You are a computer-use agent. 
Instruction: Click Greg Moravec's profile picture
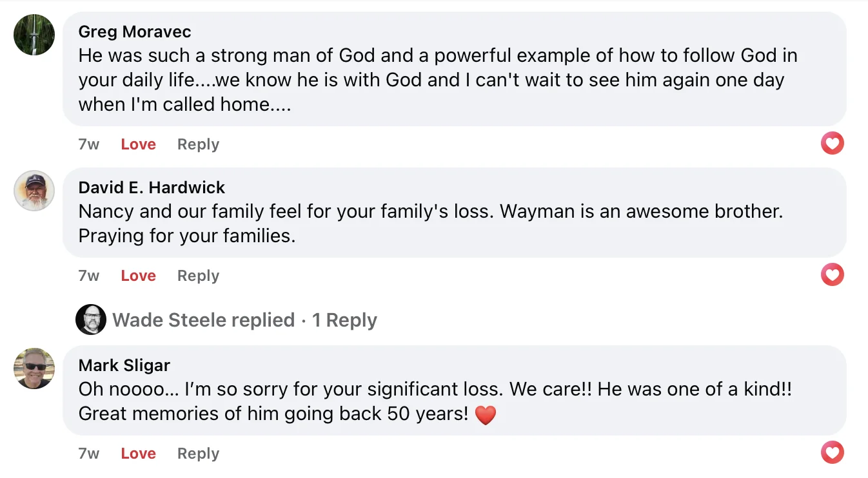click(x=34, y=35)
